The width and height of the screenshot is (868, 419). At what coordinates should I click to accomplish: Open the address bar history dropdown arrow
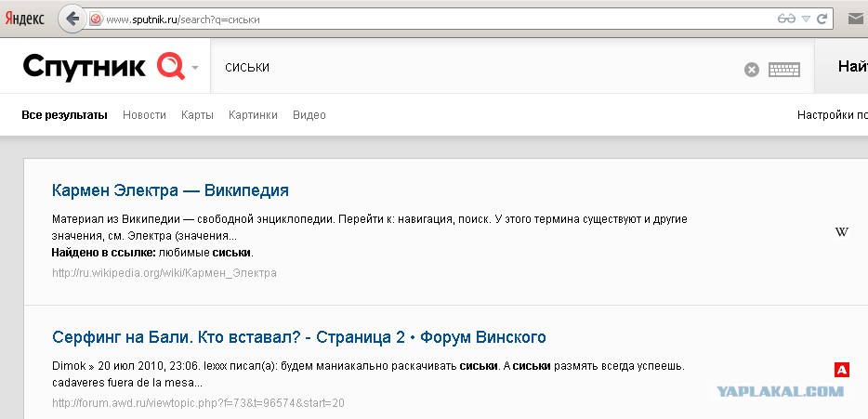coord(806,20)
